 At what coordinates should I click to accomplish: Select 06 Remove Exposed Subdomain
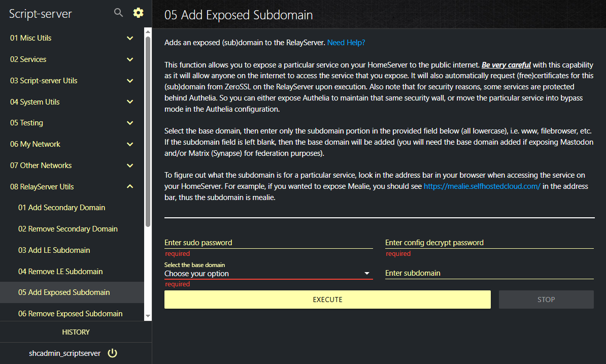tap(70, 314)
